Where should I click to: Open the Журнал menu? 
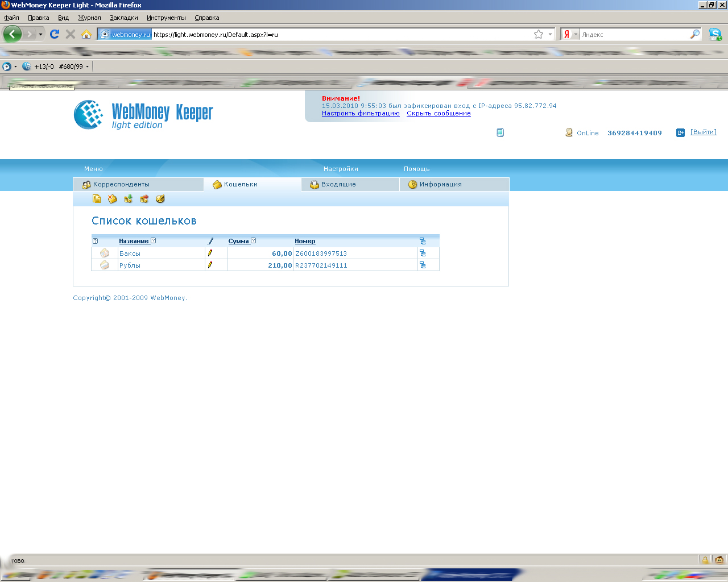[x=89, y=18]
